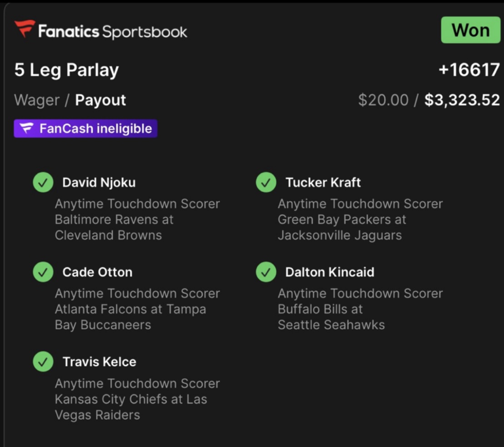Click the green checkmark beside Travis Kelce
The image size is (504, 447).
(x=43, y=362)
